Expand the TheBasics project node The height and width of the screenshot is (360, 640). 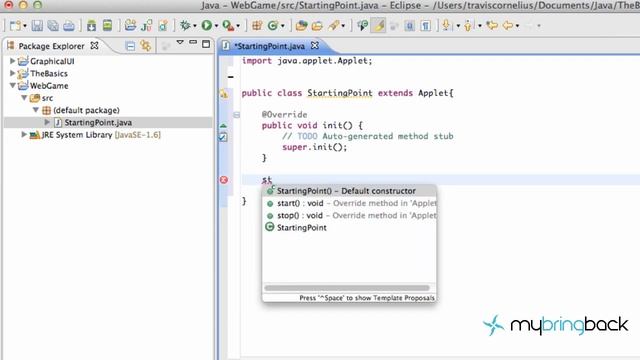13,73
